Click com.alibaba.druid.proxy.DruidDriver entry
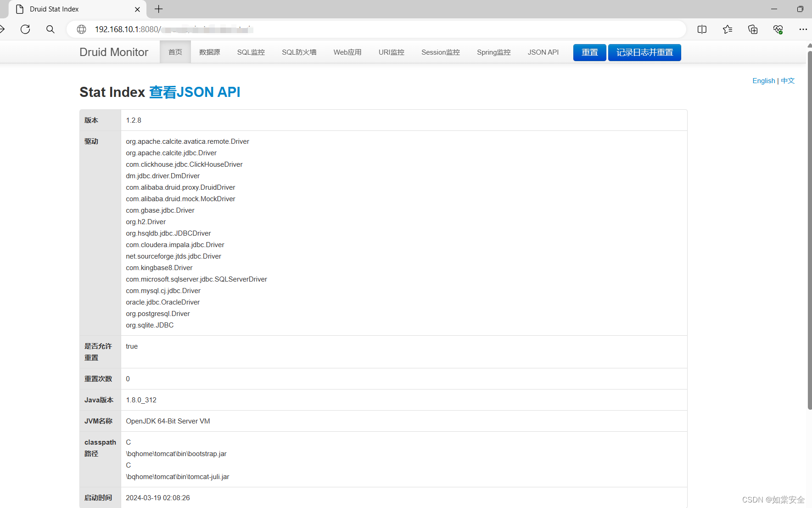Viewport: 812px width, 508px height. (181, 187)
